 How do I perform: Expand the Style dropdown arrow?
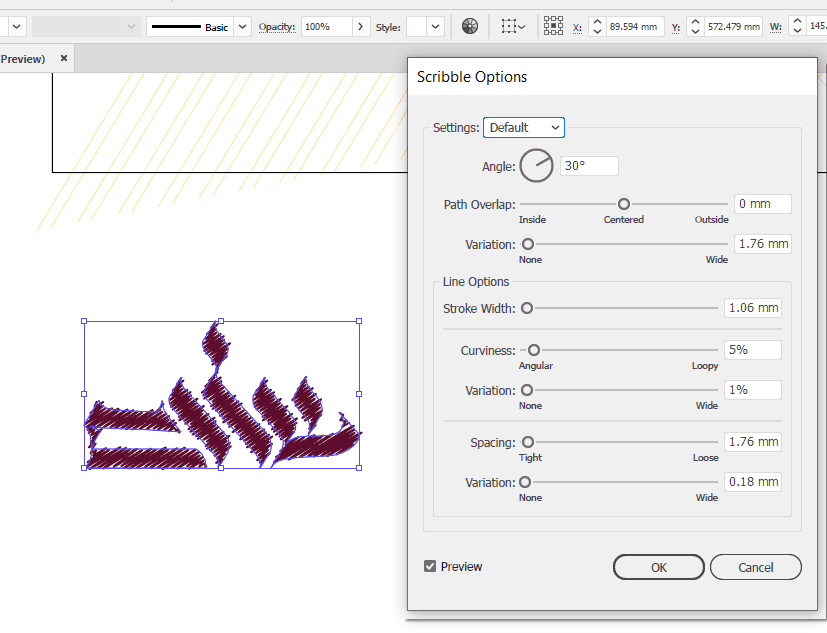point(435,26)
